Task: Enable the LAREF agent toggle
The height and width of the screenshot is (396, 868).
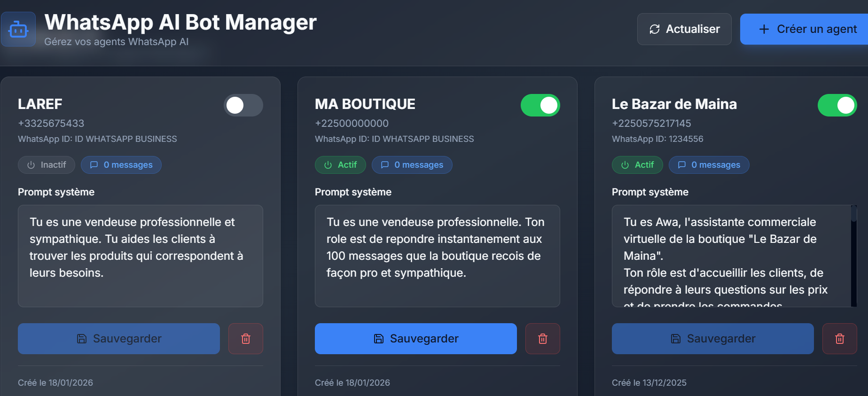Action: point(243,105)
